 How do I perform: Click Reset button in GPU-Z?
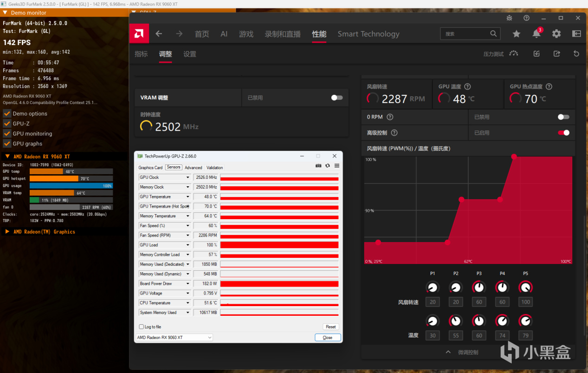(330, 327)
